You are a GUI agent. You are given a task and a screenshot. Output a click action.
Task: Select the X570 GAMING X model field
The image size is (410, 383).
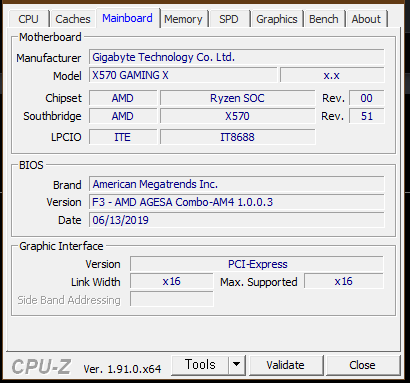coord(183,75)
